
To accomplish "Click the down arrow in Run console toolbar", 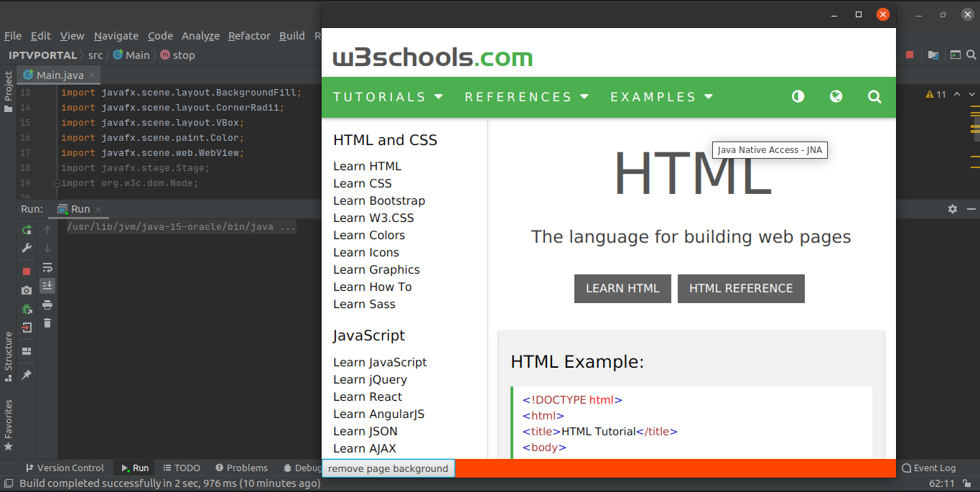I will tap(47, 249).
